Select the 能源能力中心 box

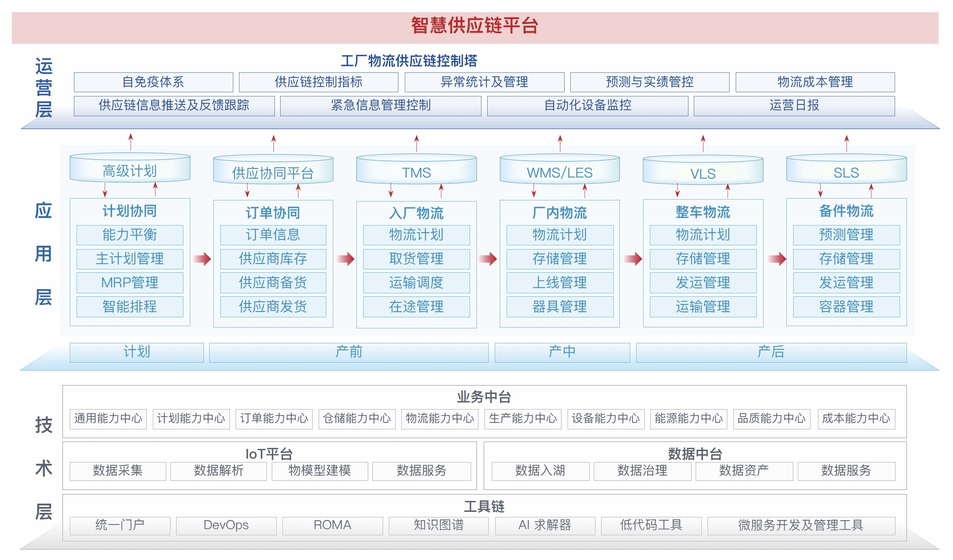[689, 419]
